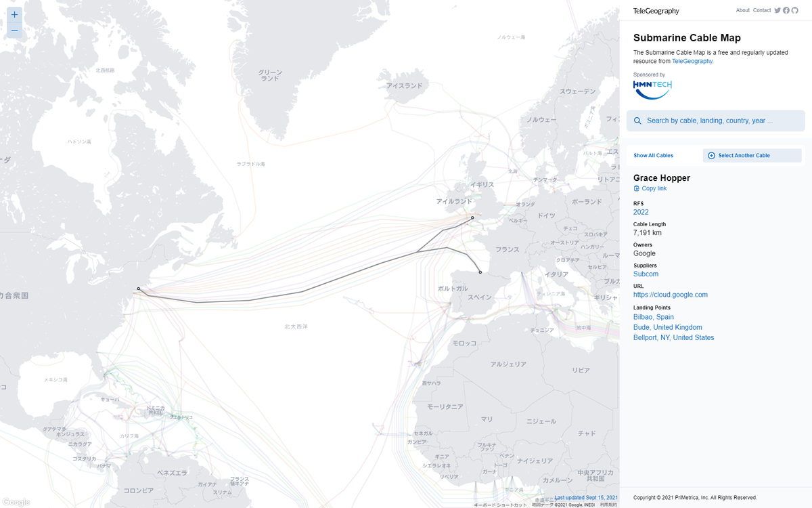Click the Grace Hopper cable title
812x508 pixels.
point(661,178)
